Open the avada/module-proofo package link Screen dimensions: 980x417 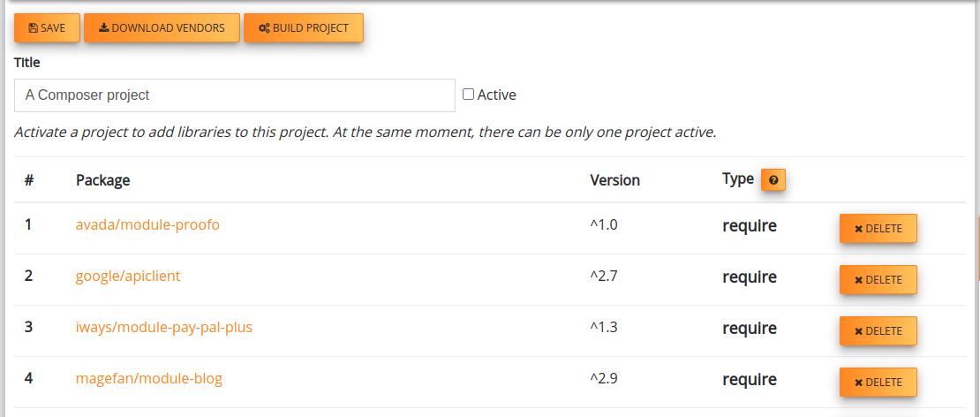click(147, 224)
